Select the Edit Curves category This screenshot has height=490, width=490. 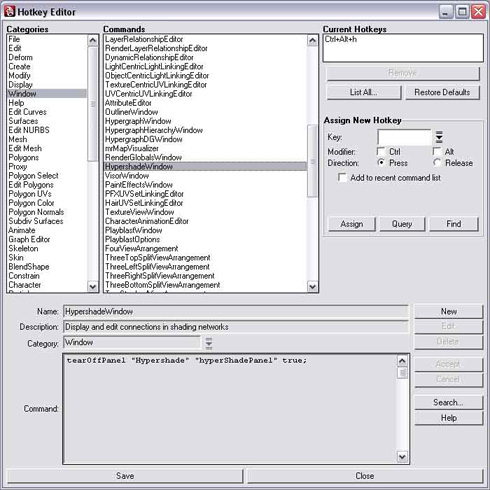pos(46,112)
